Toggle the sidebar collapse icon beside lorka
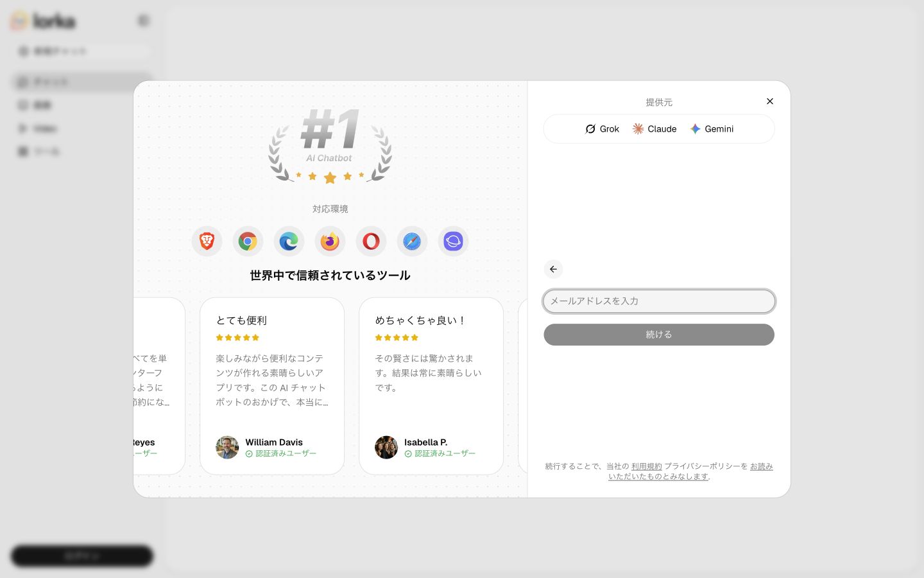Viewport: 924px width, 578px height. tap(144, 21)
